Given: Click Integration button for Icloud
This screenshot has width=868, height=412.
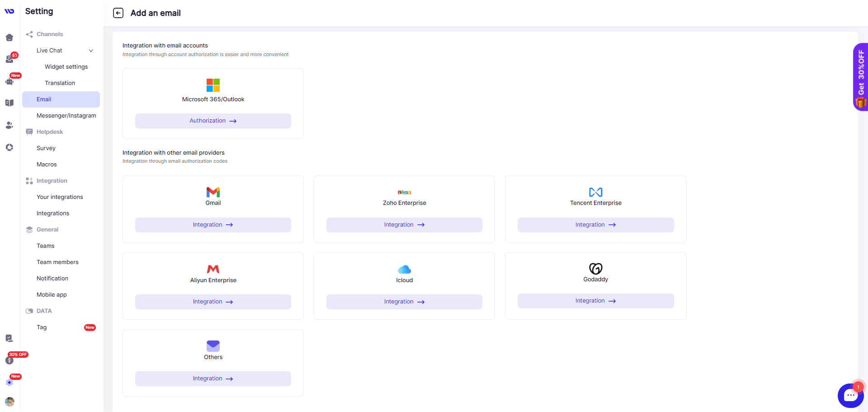Looking at the screenshot, I should pyautogui.click(x=404, y=302).
